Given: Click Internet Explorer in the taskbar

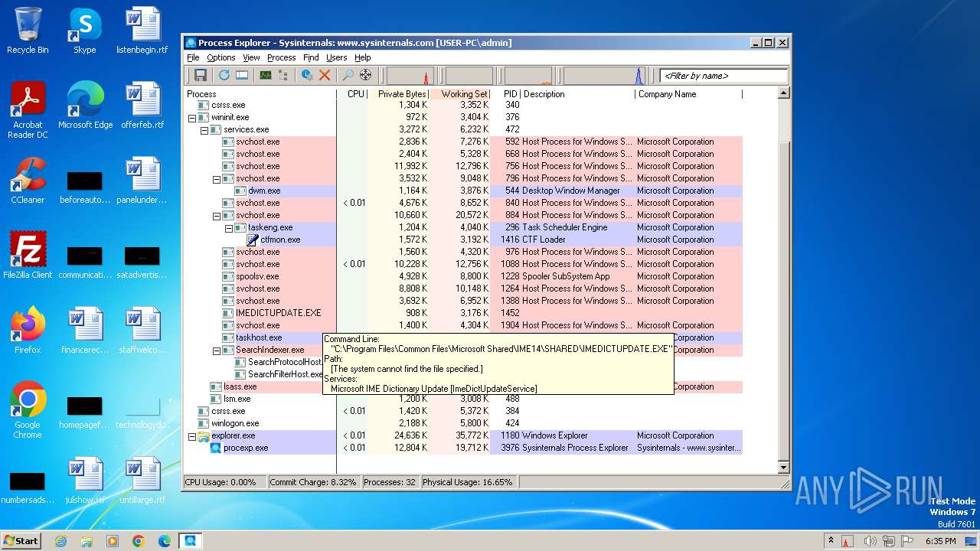Looking at the screenshot, I should [60, 541].
